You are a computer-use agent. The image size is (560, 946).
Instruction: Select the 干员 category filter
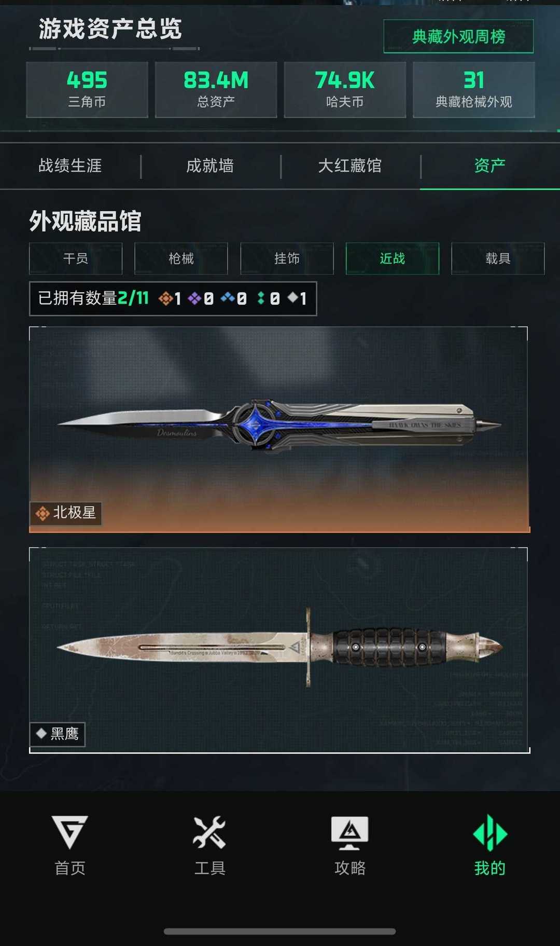(76, 258)
